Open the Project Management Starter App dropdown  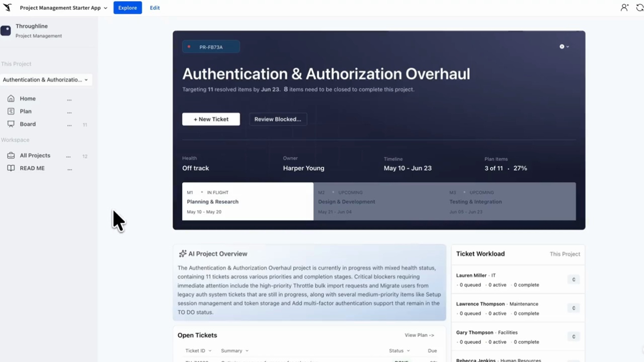coord(64,8)
